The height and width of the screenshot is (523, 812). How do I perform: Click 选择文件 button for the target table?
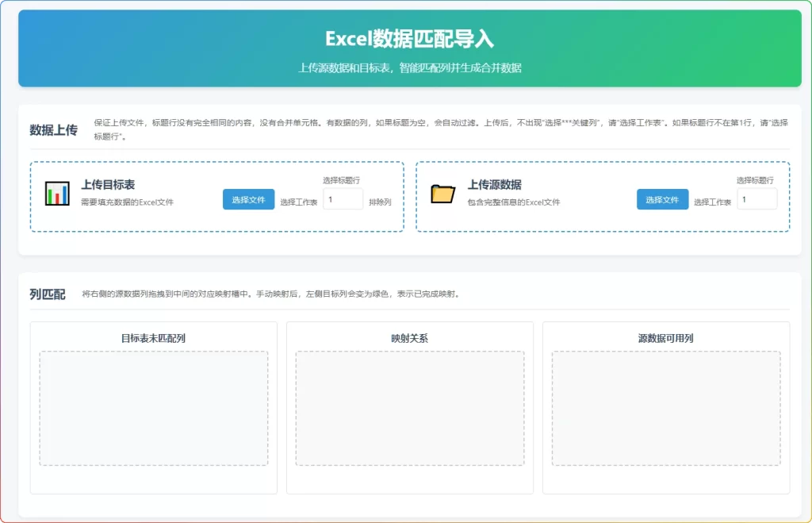point(247,199)
